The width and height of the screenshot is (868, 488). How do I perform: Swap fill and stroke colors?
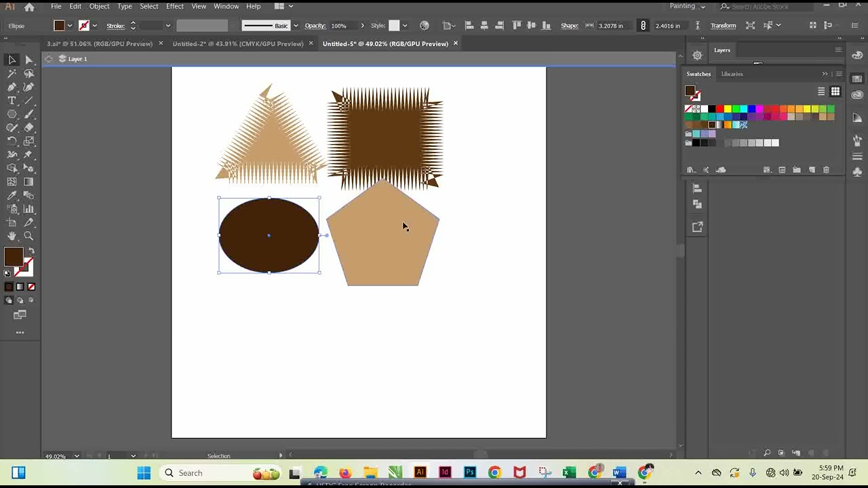(31, 251)
